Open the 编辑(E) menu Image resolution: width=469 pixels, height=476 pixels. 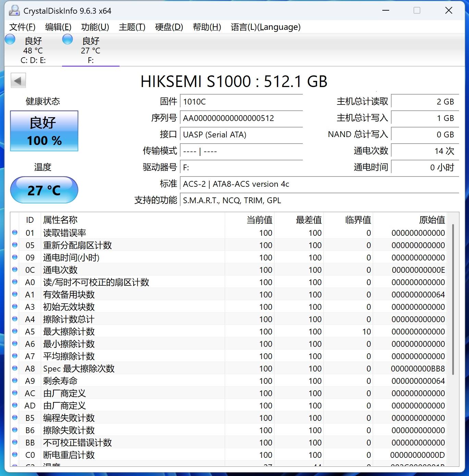pyautogui.click(x=58, y=27)
